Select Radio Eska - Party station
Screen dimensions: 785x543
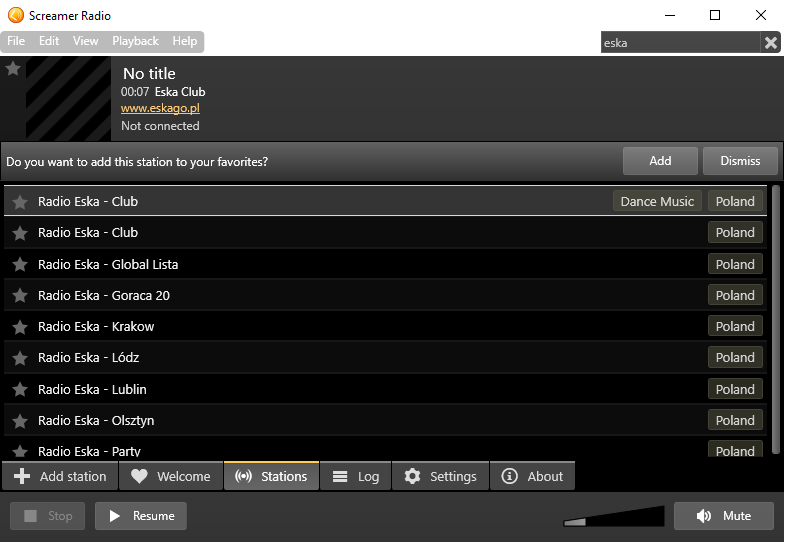pos(385,447)
